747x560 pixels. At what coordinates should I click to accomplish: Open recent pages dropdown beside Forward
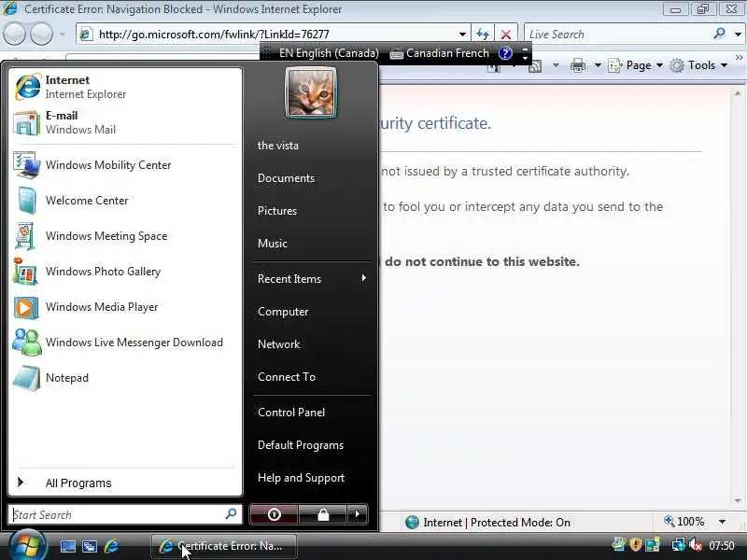pos(63,35)
